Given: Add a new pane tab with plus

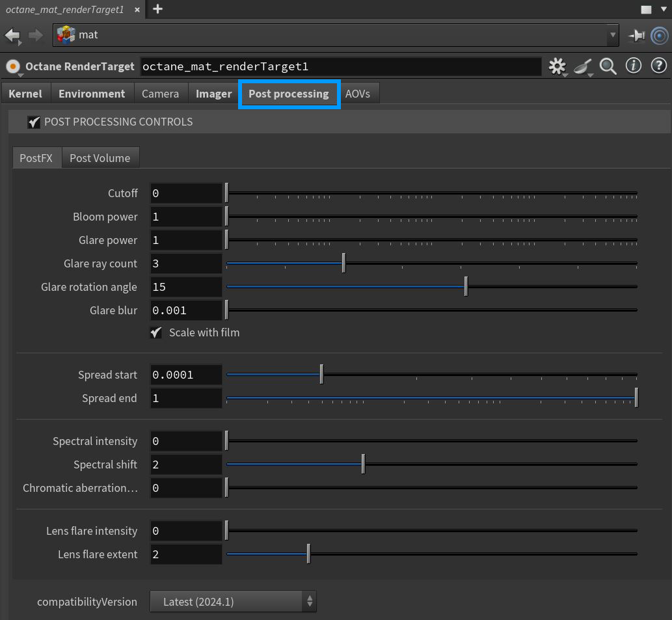Looking at the screenshot, I should pos(157,9).
